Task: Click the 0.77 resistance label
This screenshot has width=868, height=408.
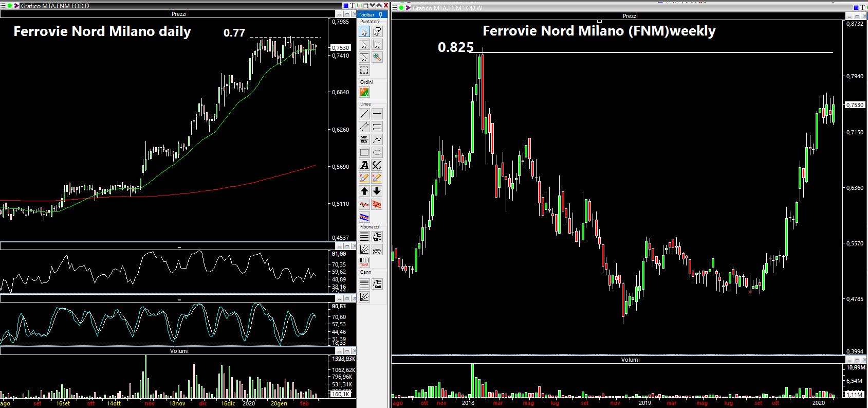Action: 234,33
